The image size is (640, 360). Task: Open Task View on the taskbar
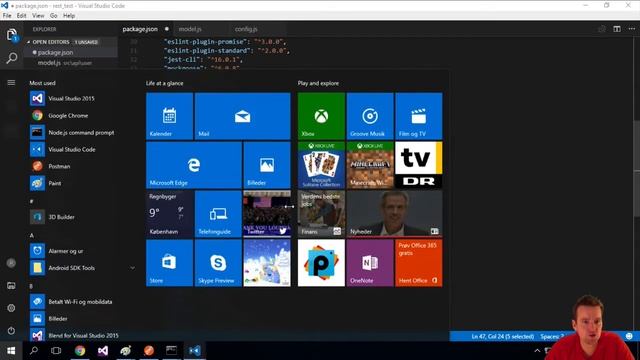tap(56, 351)
